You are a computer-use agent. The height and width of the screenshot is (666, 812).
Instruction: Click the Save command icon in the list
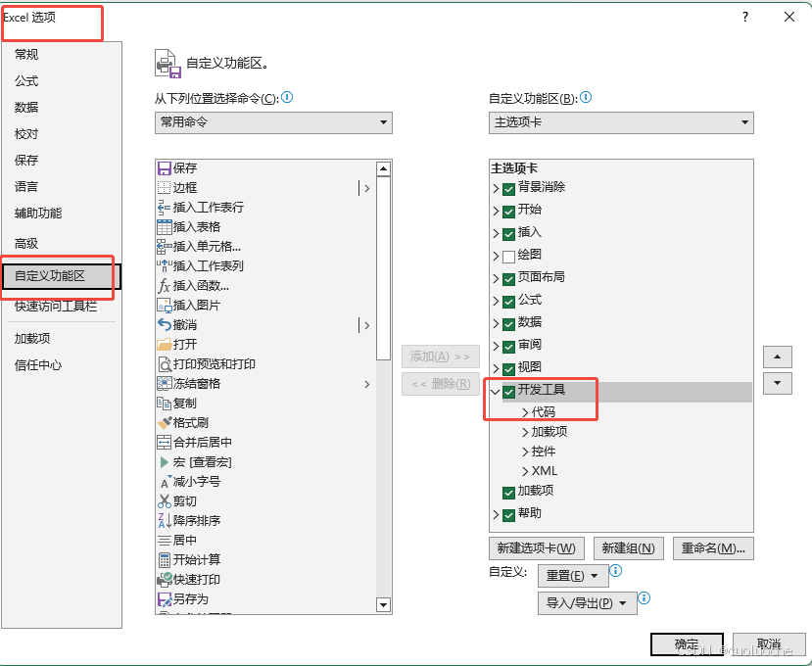point(165,168)
